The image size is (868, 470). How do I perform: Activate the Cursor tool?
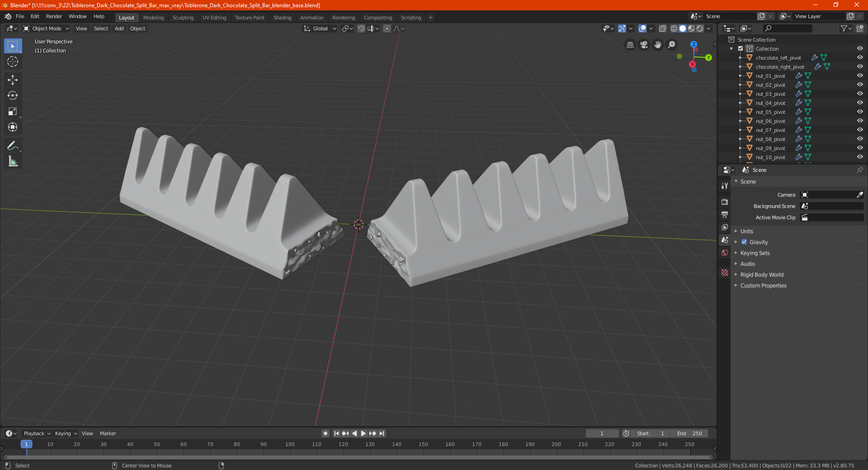click(13, 61)
